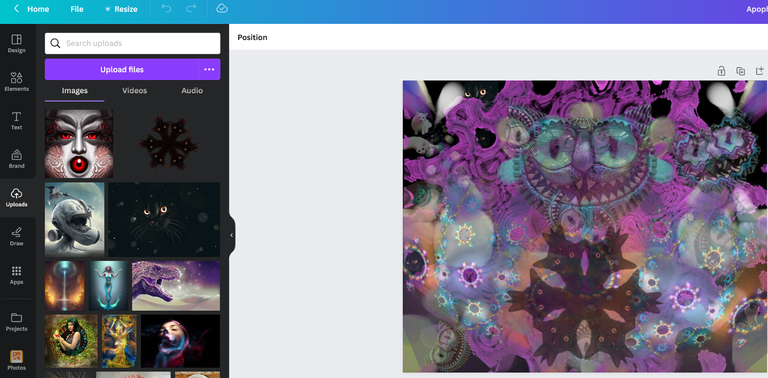Go back to Home
The width and height of the screenshot is (768, 378).
(31, 9)
